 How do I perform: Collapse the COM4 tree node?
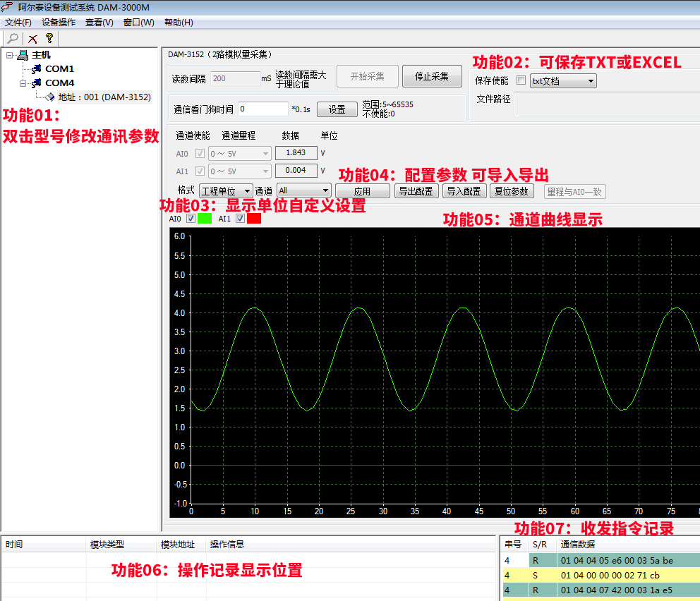pos(23,83)
